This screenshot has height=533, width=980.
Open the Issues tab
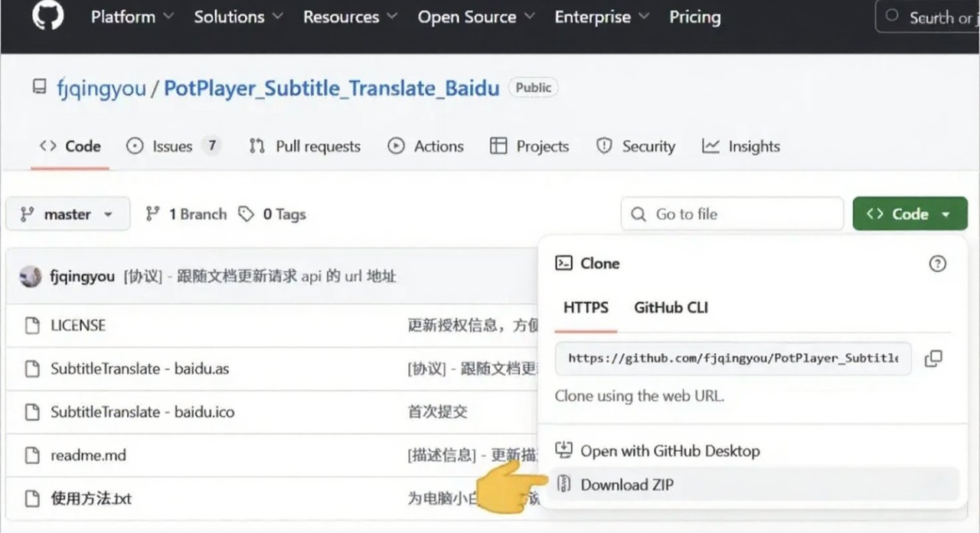pyautogui.click(x=173, y=146)
